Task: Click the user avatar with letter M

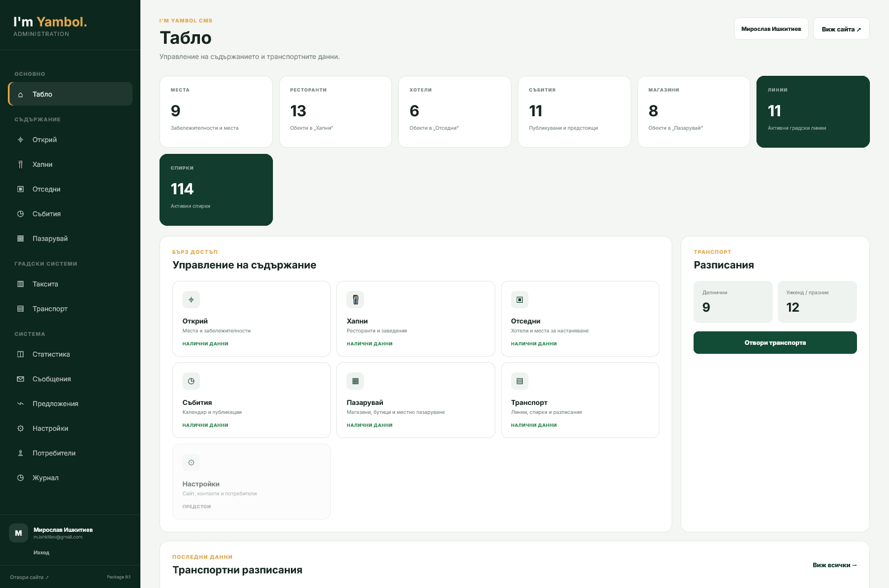Action: point(19,533)
